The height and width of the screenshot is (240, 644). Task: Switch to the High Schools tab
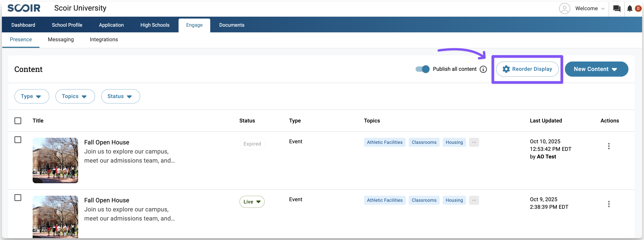(x=155, y=25)
